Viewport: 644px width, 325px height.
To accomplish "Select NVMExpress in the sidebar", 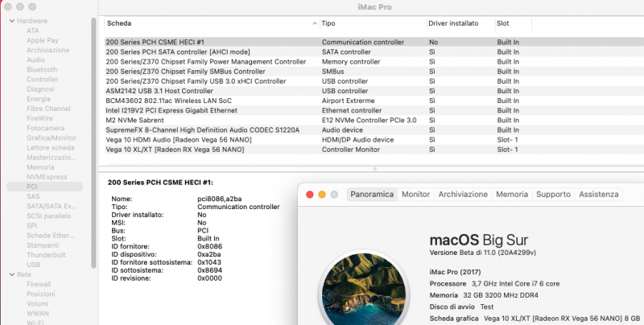I will pos(46,176).
